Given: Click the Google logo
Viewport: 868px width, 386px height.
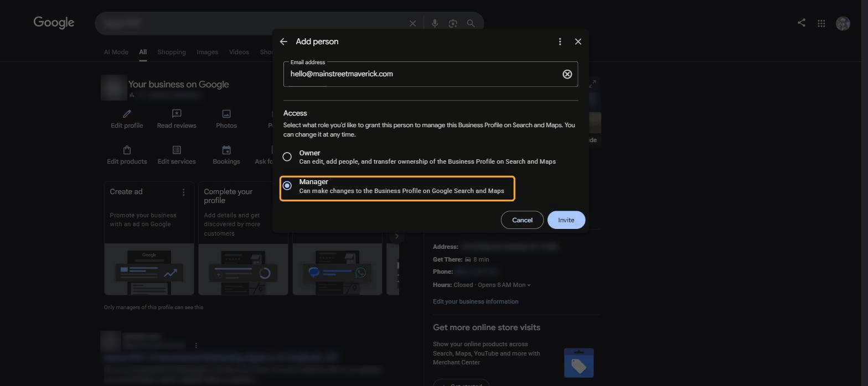Looking at the screenshot, I should point(54,23).
